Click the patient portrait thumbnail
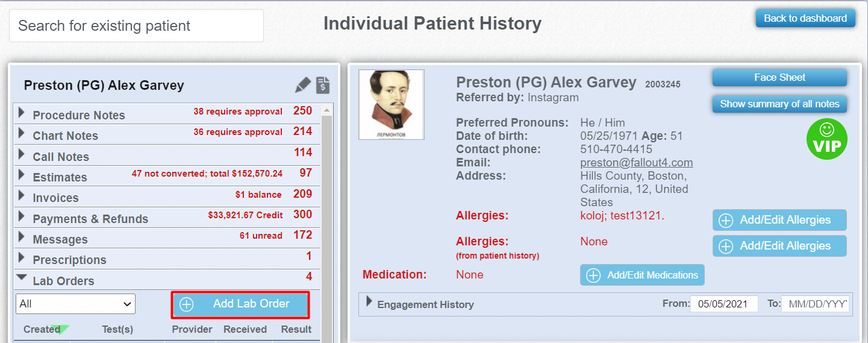 pyautogui.click(x=392, y=105)
